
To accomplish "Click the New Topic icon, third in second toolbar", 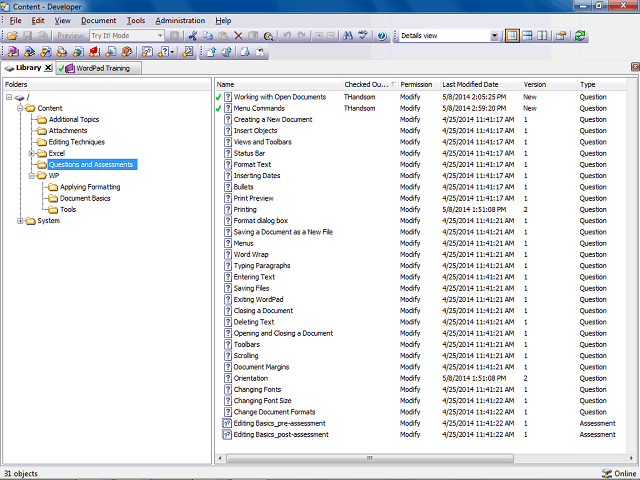I will point(46,52).
